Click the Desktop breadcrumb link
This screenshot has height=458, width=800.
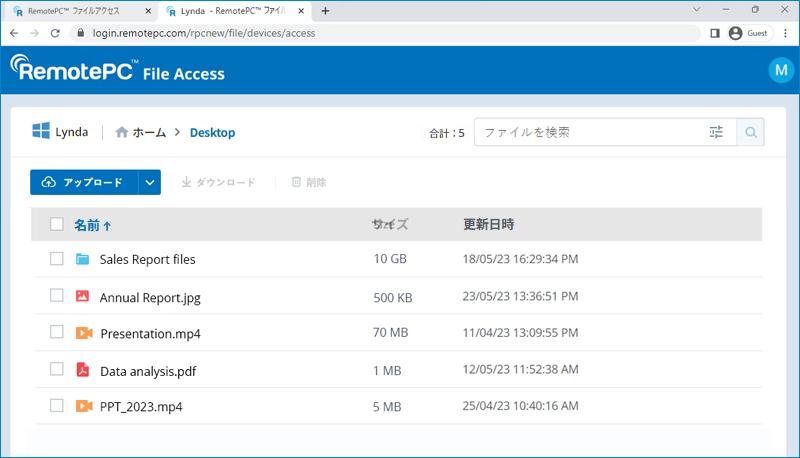(x=212, y=133)
